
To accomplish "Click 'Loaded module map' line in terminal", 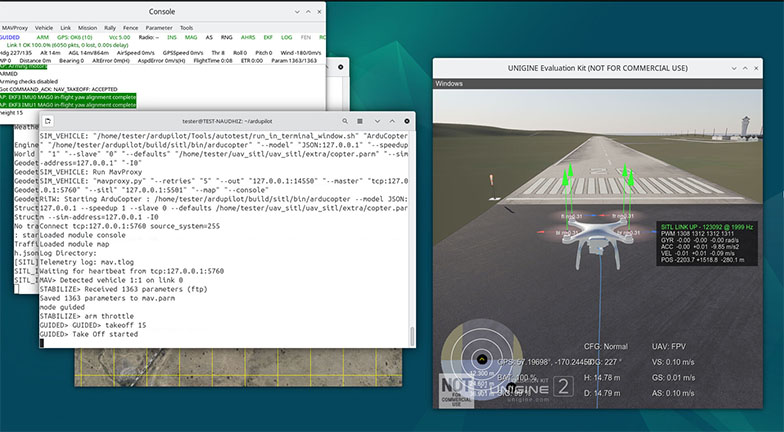I will [x=76, y=244].
